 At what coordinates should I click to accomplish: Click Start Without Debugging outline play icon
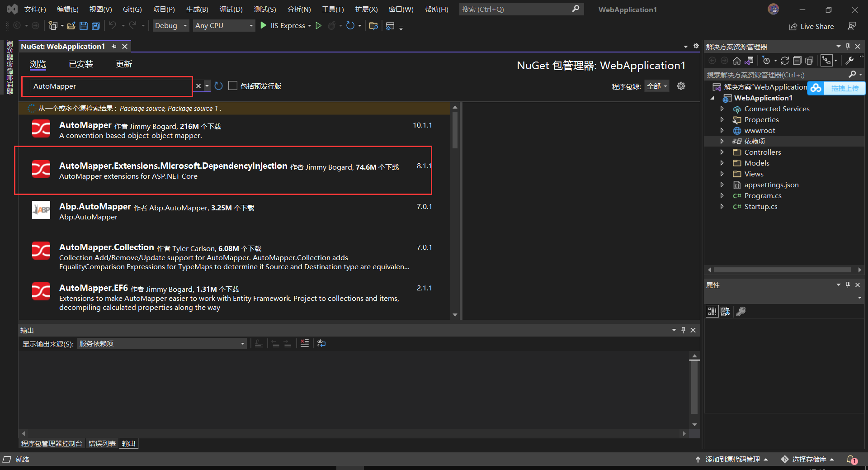(x=319, y=26)
